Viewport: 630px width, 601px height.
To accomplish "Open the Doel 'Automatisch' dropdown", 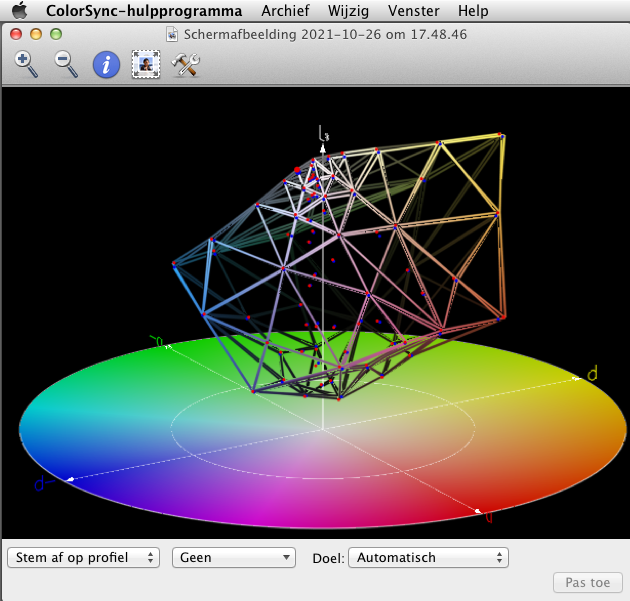I will [x=428, y=557].
